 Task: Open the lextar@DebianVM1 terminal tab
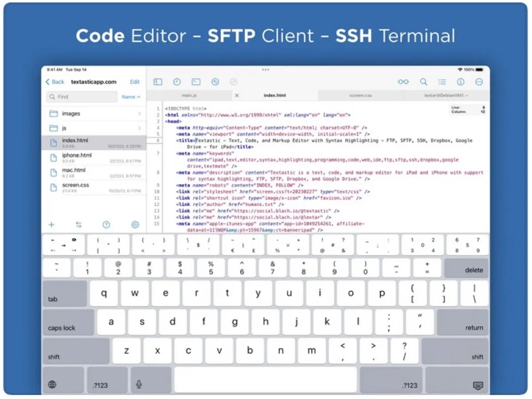(x=447, y=95)
